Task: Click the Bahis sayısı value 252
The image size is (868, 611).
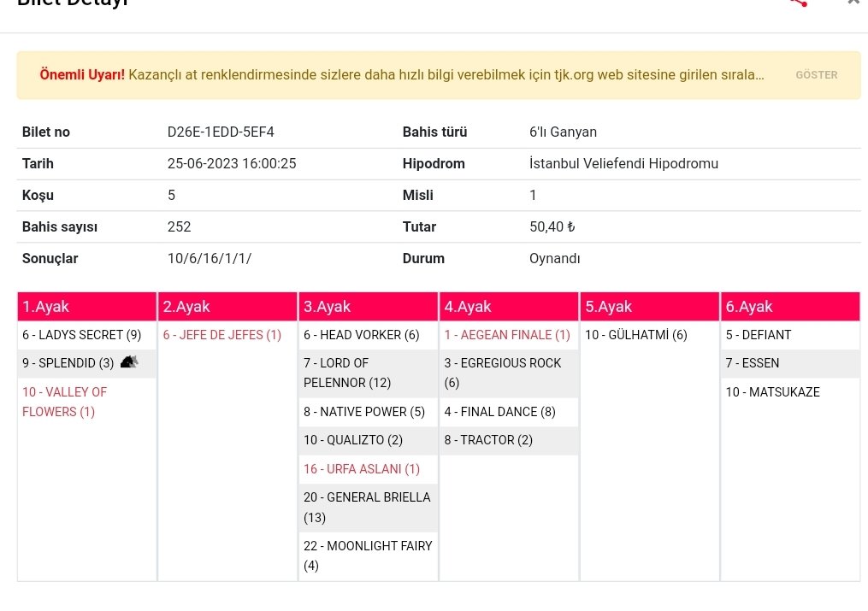Action: click(x=180, y=226)
